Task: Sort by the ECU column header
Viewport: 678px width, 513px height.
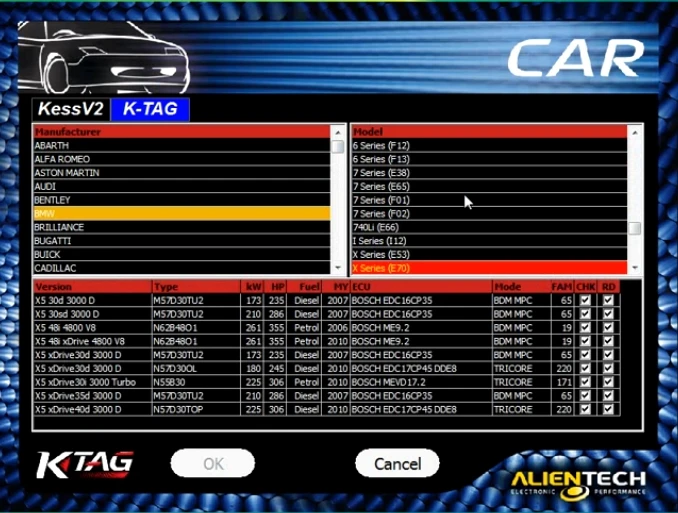Action: pos(422,287)
